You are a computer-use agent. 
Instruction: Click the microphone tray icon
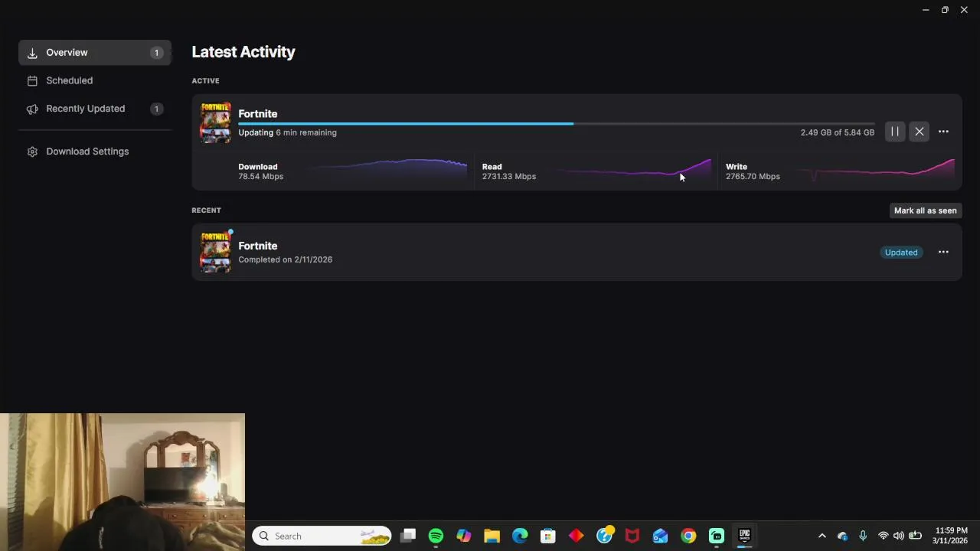[x=863, y=536]
